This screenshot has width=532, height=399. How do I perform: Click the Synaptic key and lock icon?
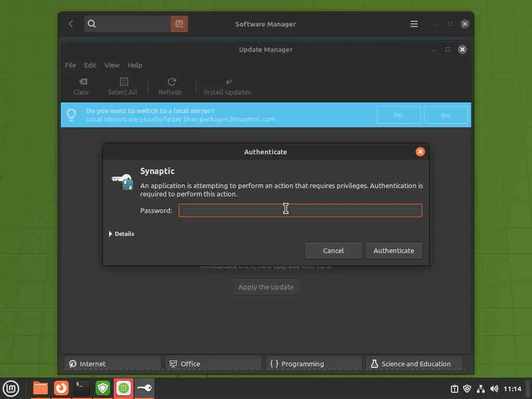coord(123,181)
